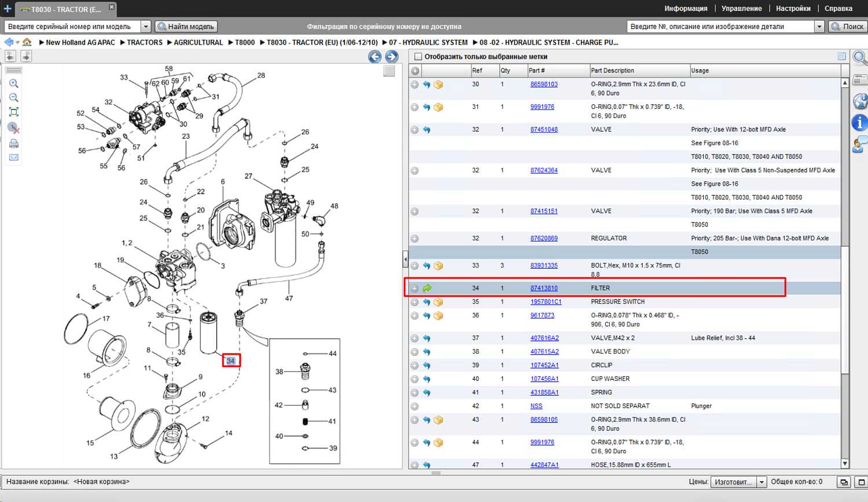Open a new tab with the plus icon

[8, 9]
